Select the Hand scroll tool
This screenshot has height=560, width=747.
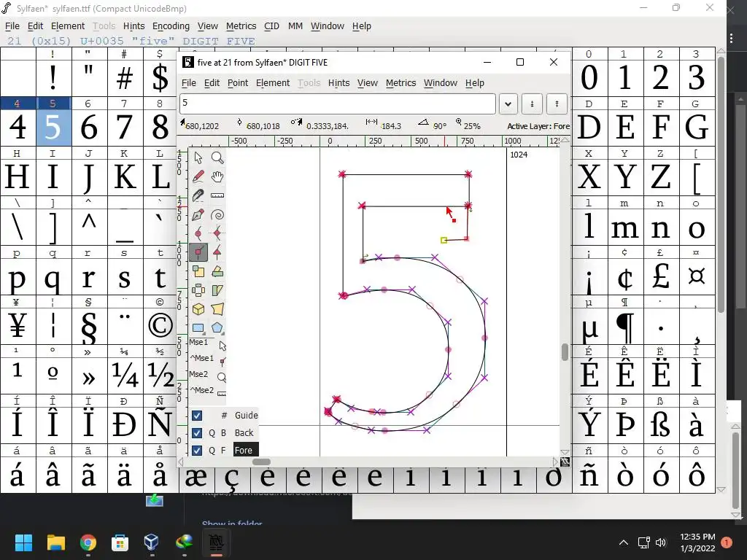(x=217, y=176)
